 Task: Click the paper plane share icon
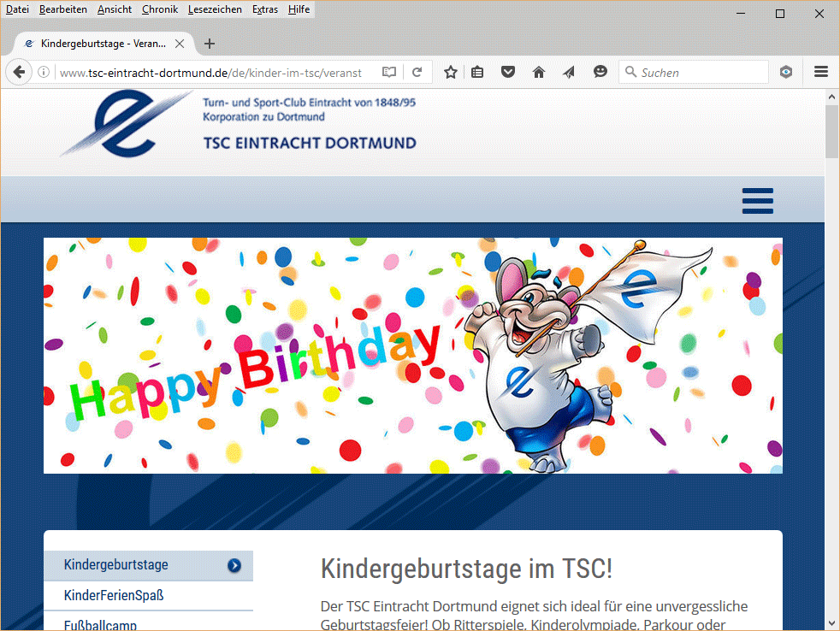tap(569, 72)
